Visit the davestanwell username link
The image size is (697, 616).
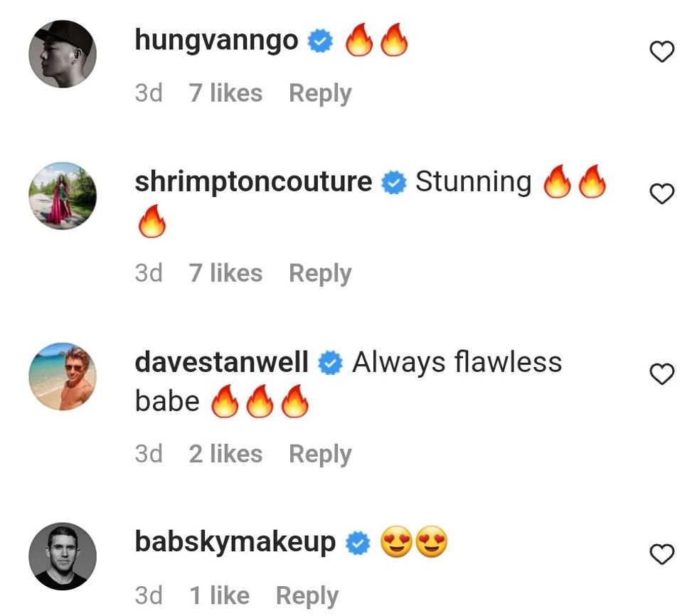pyautogui.click(x=221, y=363)
